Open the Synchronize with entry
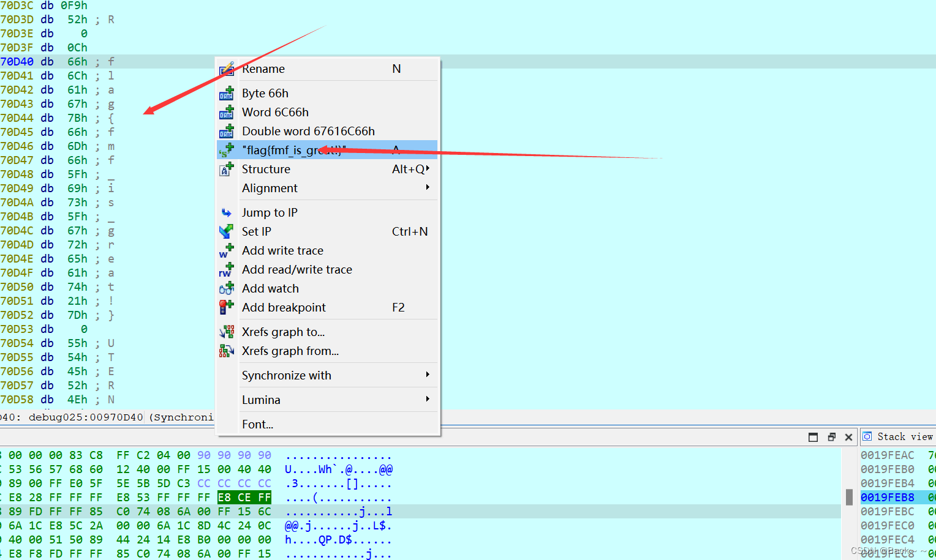936x560 pixels. [x=328, y=375]
